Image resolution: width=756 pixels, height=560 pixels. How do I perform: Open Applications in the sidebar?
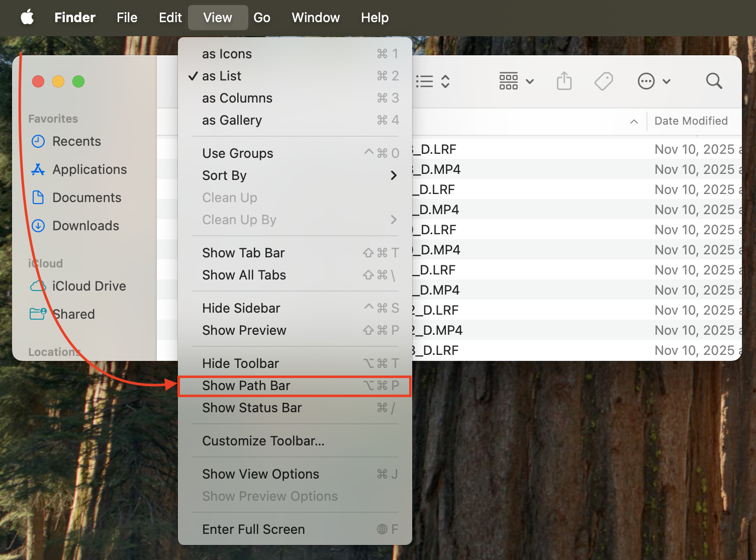tap(90, 169)
